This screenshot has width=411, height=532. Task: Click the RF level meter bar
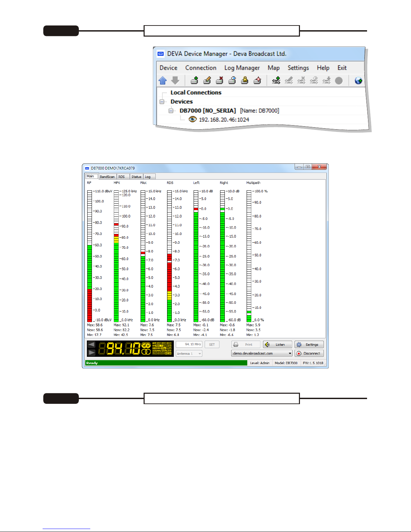[x=90, y=256]
